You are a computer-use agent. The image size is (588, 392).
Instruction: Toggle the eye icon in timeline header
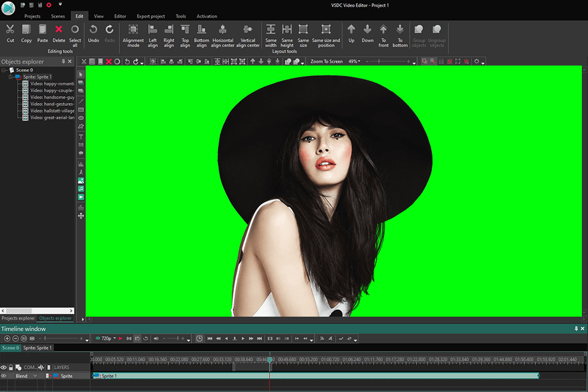[x=4, y=367]
